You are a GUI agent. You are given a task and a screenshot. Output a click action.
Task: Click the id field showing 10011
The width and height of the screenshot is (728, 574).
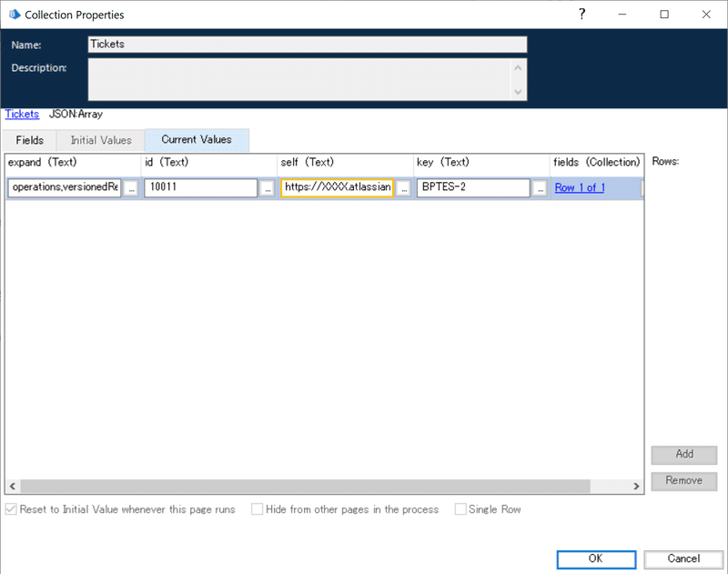[200, 187]
